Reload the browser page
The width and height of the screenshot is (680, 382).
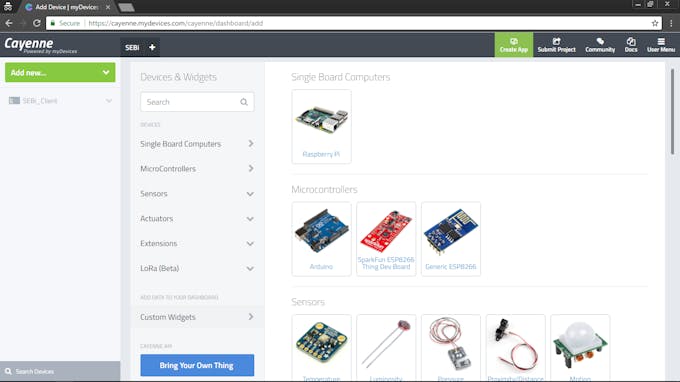(37, 23)
